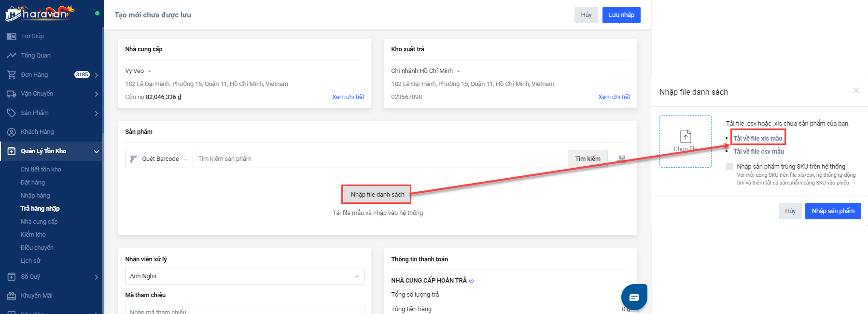Click the upload file icon in dialog
The image size is (868, 314).
click(x=686, y=136)
